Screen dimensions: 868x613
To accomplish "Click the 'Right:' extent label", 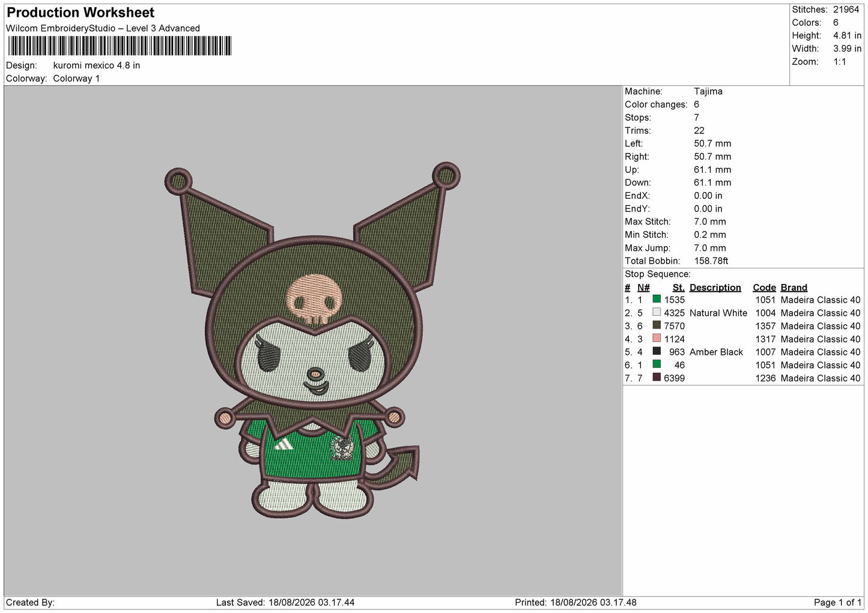I will 636,157.
